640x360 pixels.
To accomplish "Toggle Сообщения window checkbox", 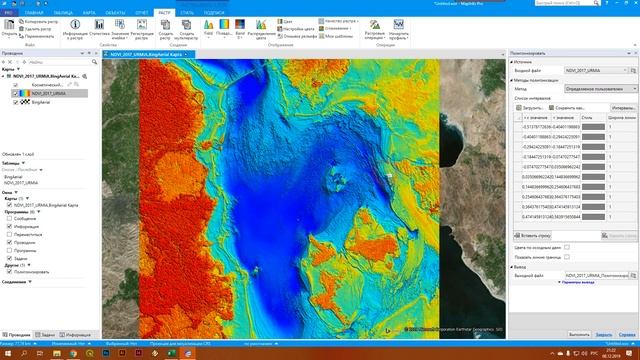I will pos(9,219).
